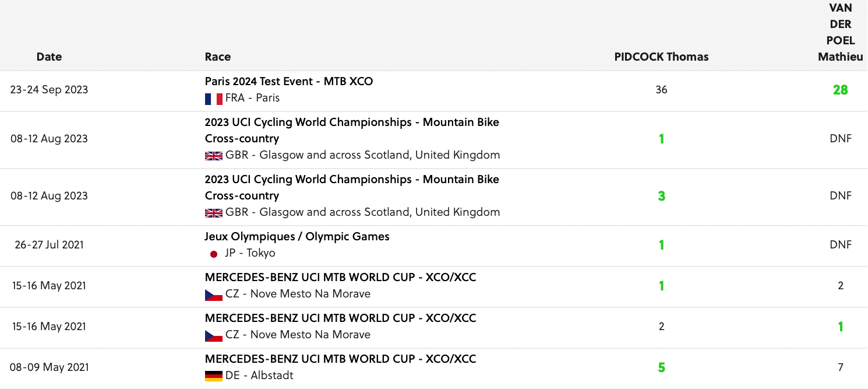Click the Czech flag in the row where Van der Poel placed 1

pos(214,335)
